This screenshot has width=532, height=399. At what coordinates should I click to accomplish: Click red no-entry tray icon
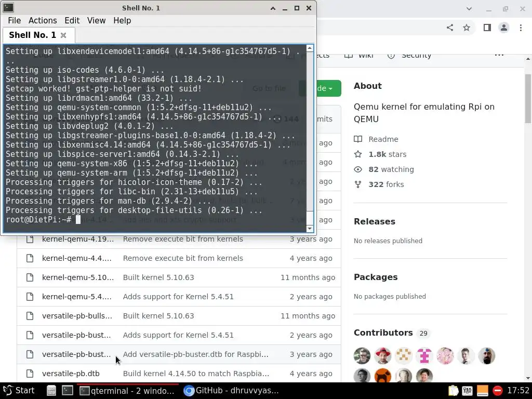click(497, 391)
